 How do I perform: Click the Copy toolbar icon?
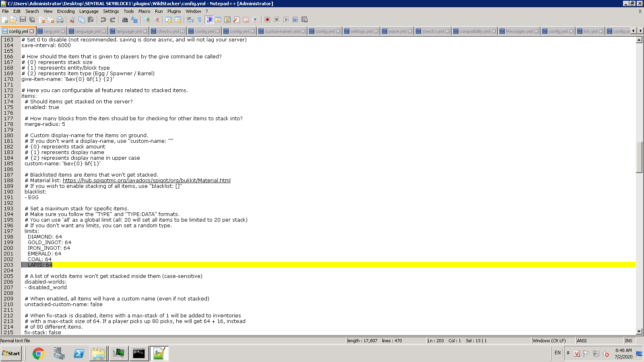coord(82,20)
